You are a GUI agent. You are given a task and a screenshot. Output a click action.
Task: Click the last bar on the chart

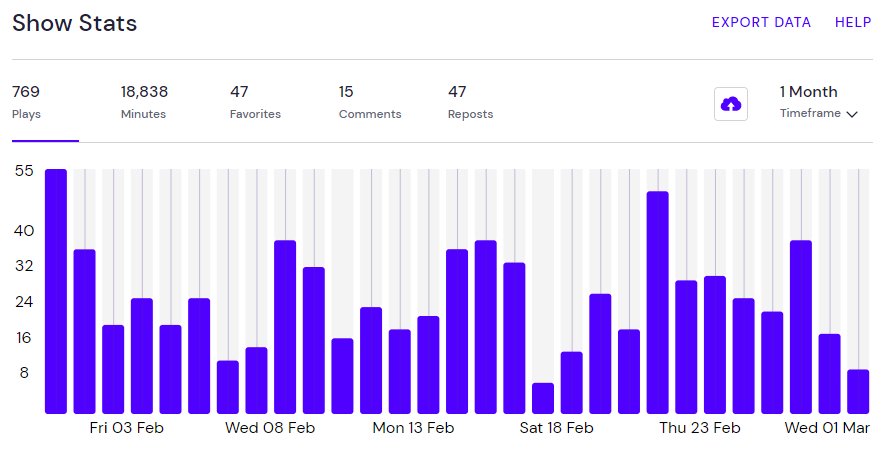pyautogui.click(x=858, y=391)
